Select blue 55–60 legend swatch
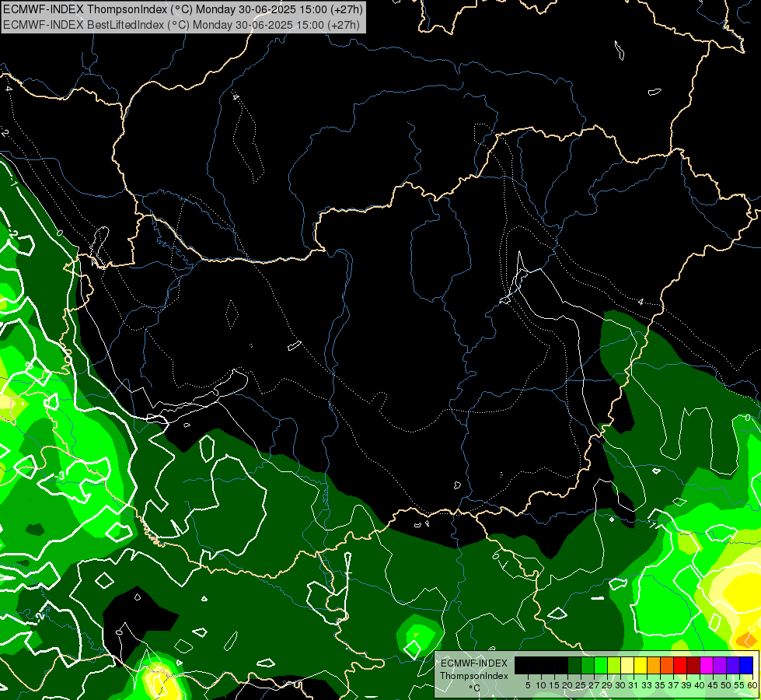 (746, 665)
